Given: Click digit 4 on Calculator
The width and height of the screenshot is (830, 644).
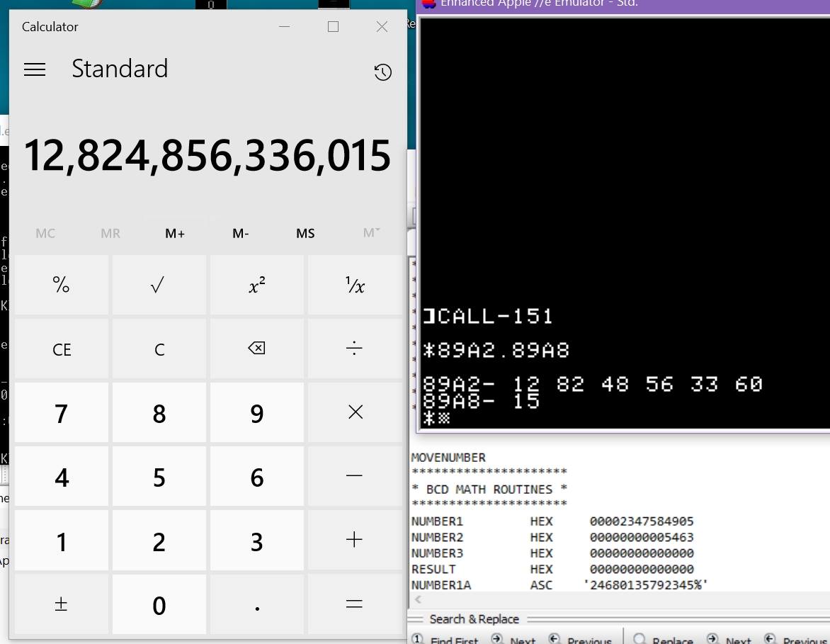Looking at the screenshot, I should click(62, 476).
